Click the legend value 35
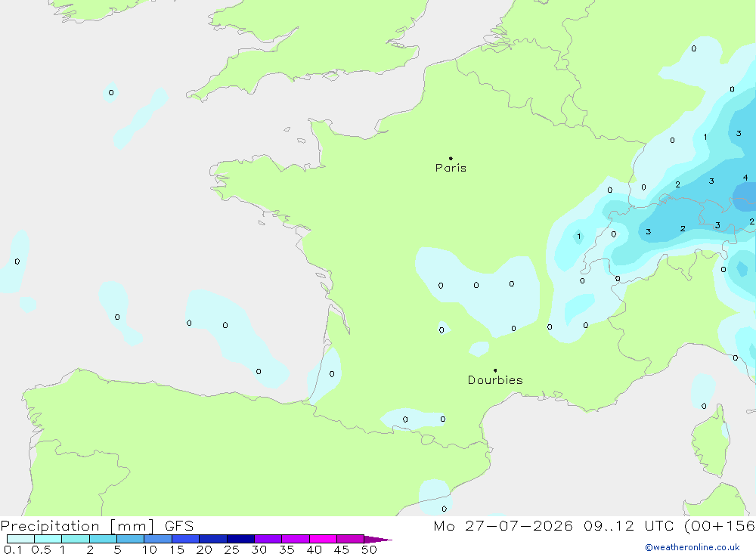 (x=287, y=549)
